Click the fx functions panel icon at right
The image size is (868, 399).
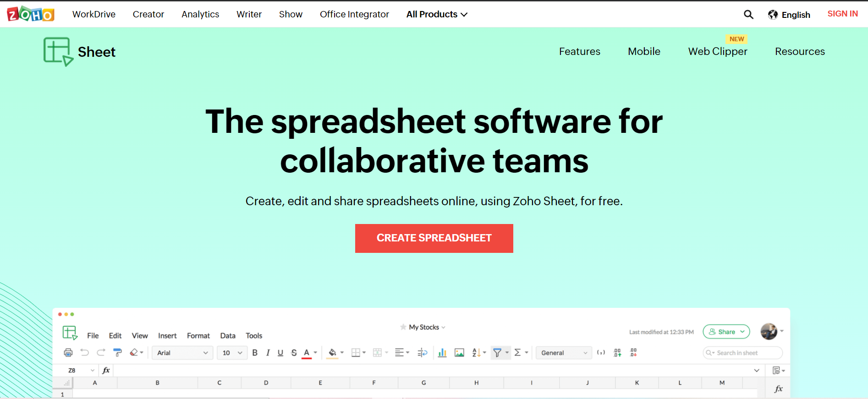coord(778,389)
